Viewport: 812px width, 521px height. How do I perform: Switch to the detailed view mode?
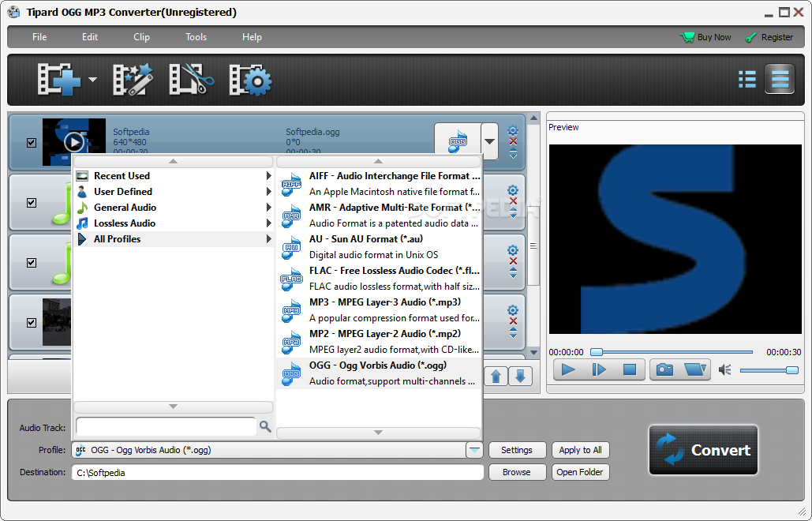pos(780,79)
